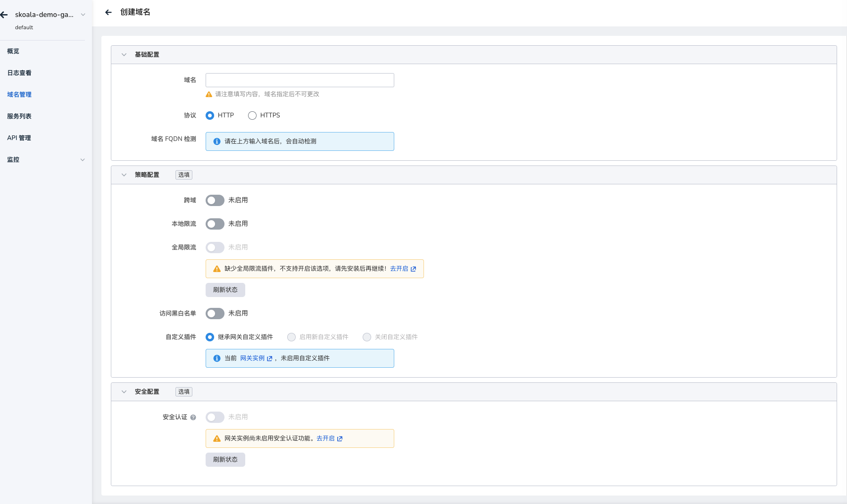Click 刷新状态 button under 全局限流
Viewport: 847px width, 504px height.
(225, 290)
